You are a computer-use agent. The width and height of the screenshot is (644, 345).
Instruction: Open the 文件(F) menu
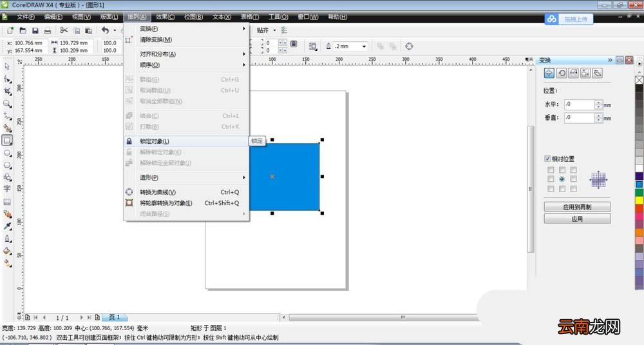click(x=26, y=17)
